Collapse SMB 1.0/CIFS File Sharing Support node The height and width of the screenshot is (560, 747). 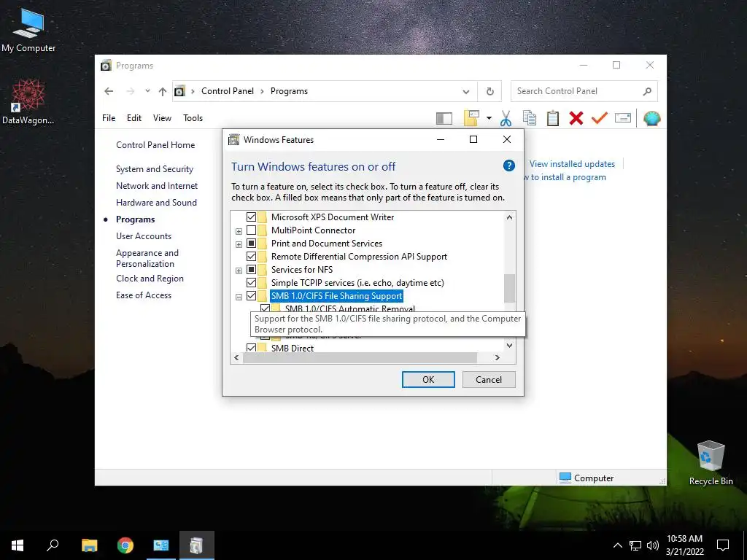point(239,297)
